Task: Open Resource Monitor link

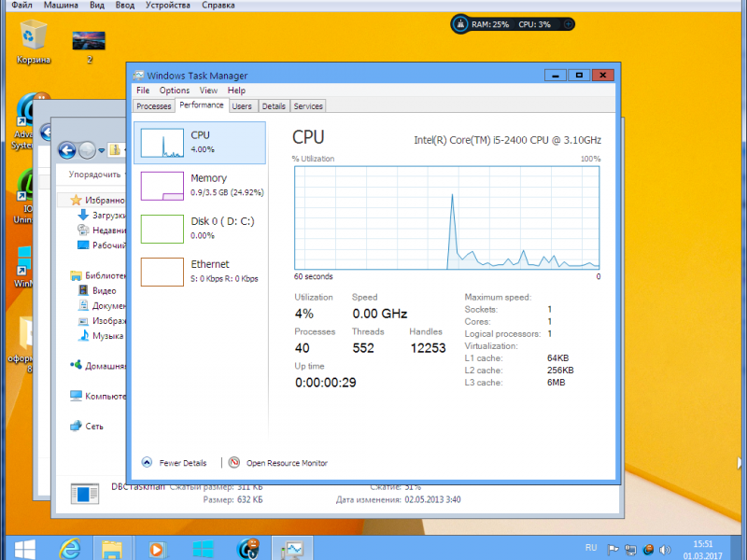Action: pos(287,463)
